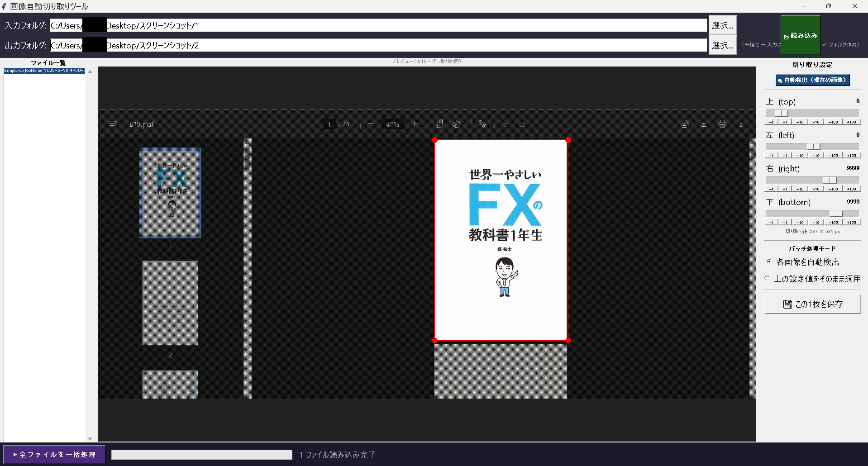Click the output folder path field

(x=378, y=45)
